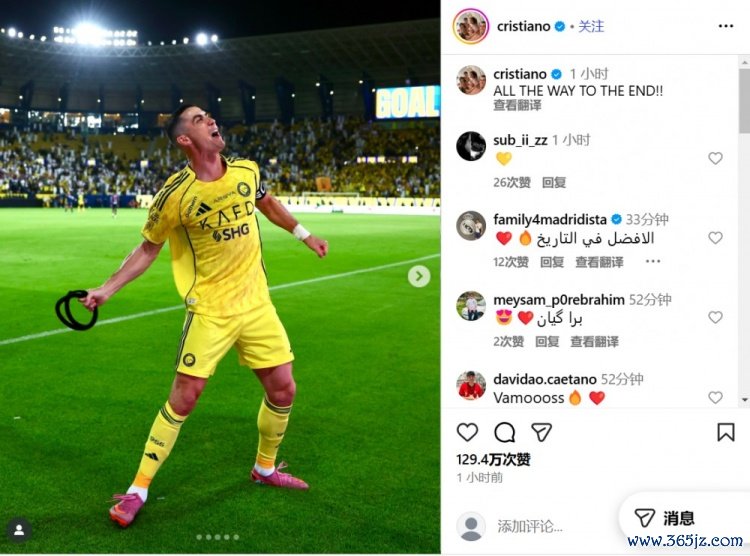Go to next photo with arrow
750x556 pixels.
pos(419,276)
